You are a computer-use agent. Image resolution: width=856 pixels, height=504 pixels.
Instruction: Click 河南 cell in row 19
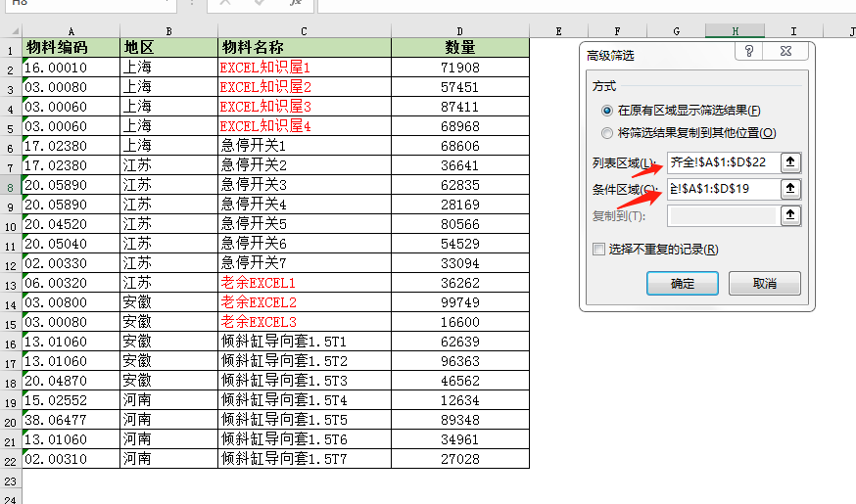point(168,400)
